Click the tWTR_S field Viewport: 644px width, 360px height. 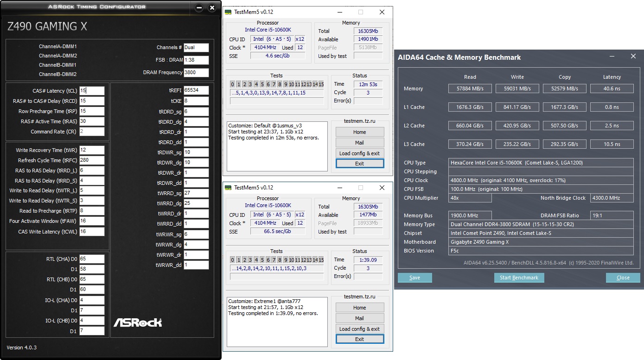click(x=92, y=201)
